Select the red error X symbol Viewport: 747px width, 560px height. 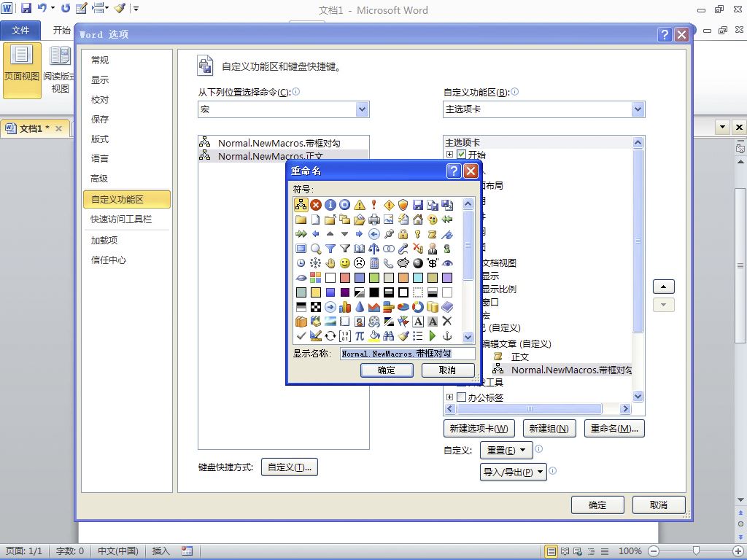point(315,205)
